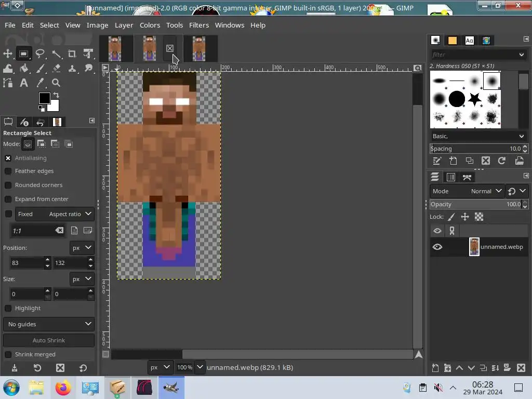
Task: Open the Windows menu
Action: [229, 25]
